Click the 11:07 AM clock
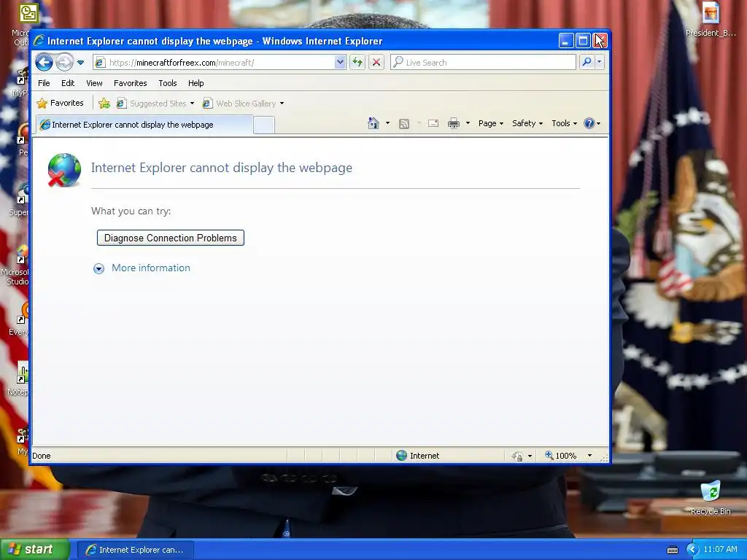Screen dimensions: 747x560 (720, 550)
